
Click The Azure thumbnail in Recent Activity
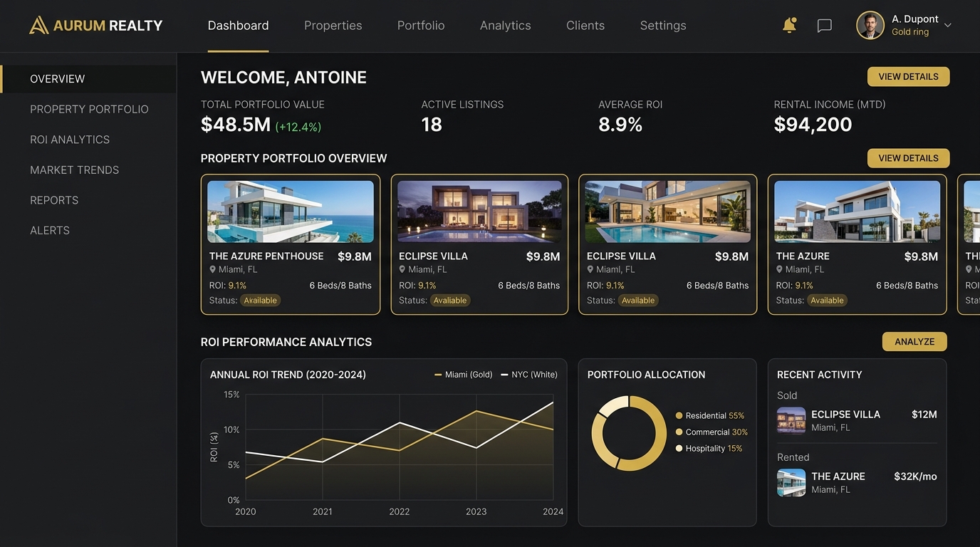791,482
